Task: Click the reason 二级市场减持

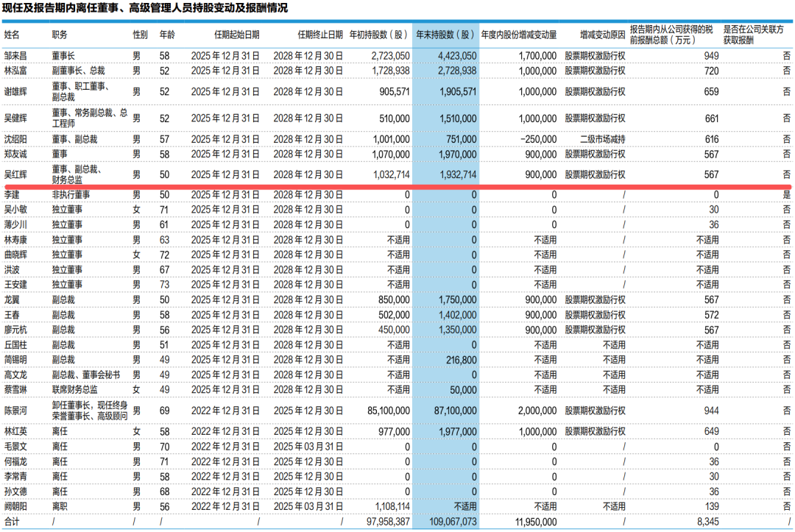Action: point(602,139)
